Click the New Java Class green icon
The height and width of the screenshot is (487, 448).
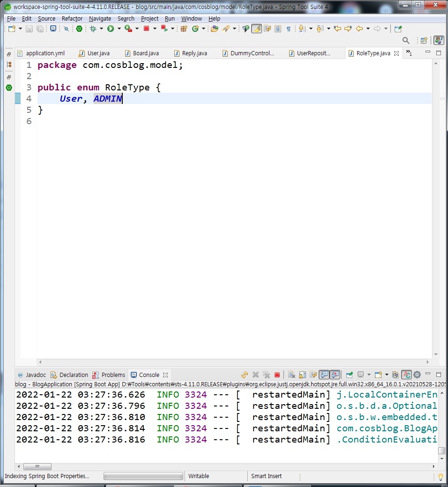[195, 29]
